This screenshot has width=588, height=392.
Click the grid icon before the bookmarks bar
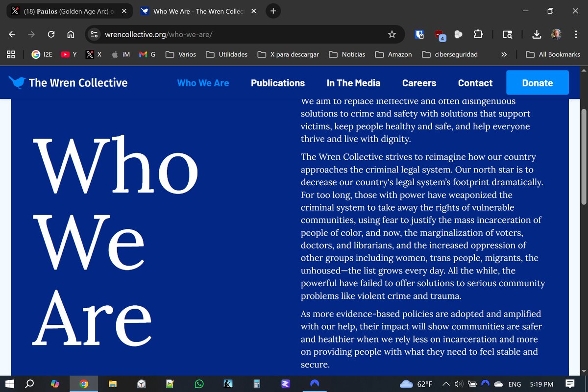11,54
